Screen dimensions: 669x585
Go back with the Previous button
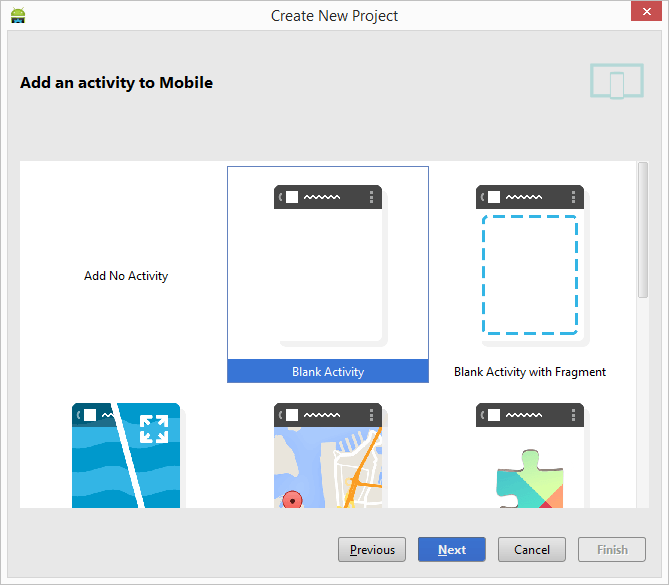click(x=372, y=549)
